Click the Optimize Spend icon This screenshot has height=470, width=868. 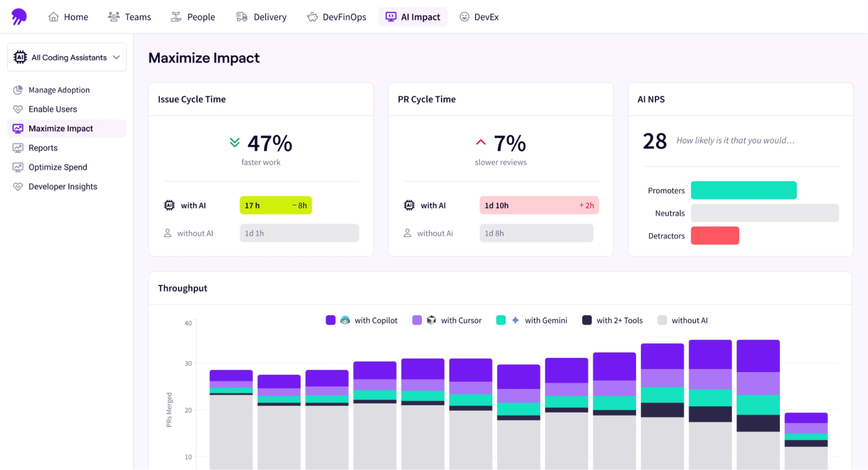click(x=18, y=167)
